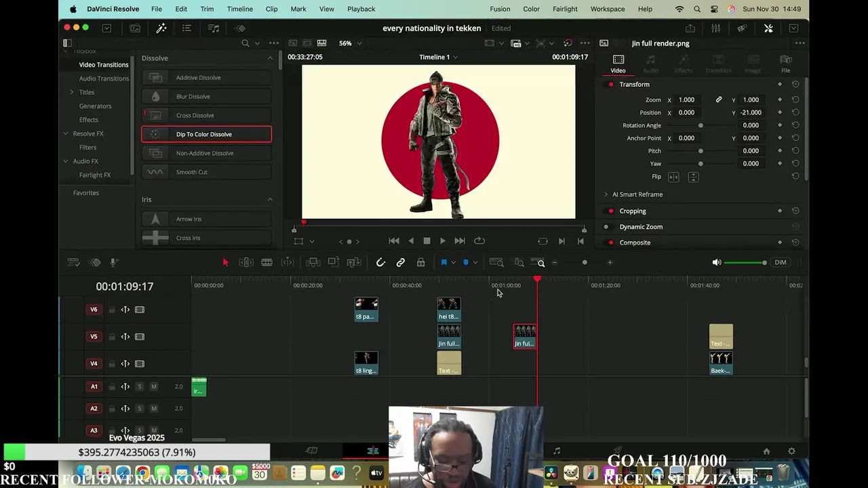Open the Playback menu
Image resolution: width=868 pixels, height=488 pixels.
click(361, 9)
